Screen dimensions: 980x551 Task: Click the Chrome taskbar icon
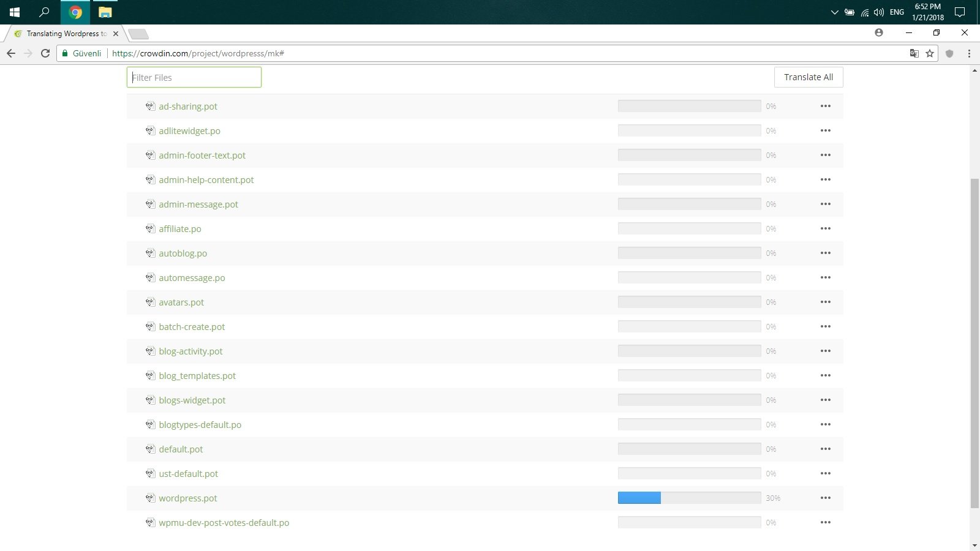coord(75,12)
